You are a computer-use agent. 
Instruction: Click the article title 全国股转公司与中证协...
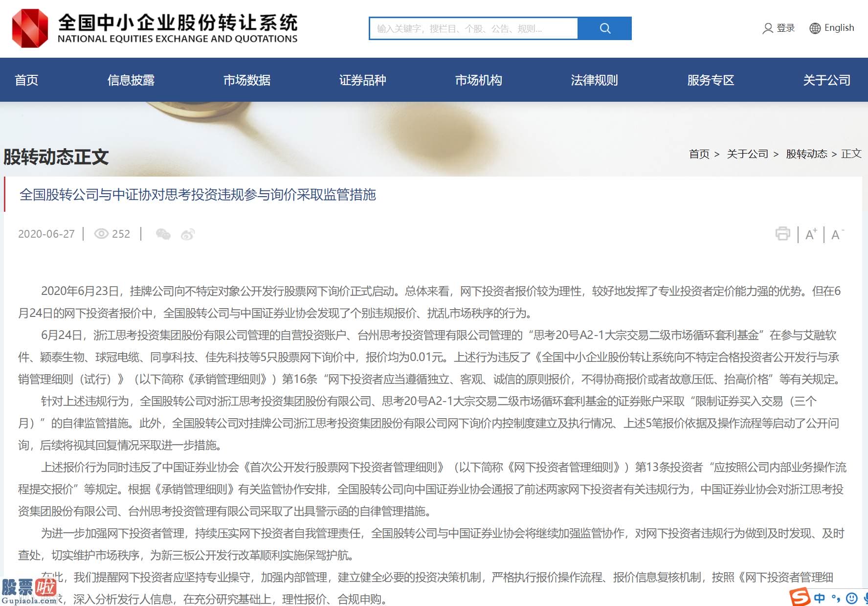(198, 195)
